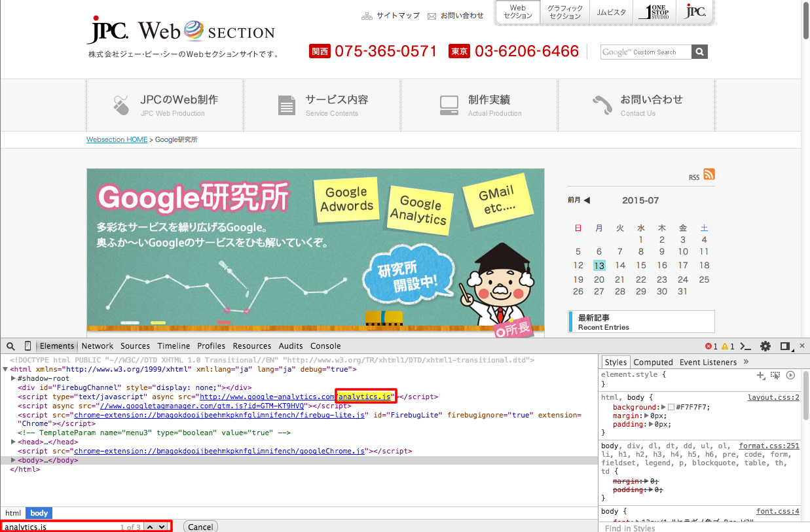
Task: Expand background property shorthand triangle
Action: coord(662,407)
